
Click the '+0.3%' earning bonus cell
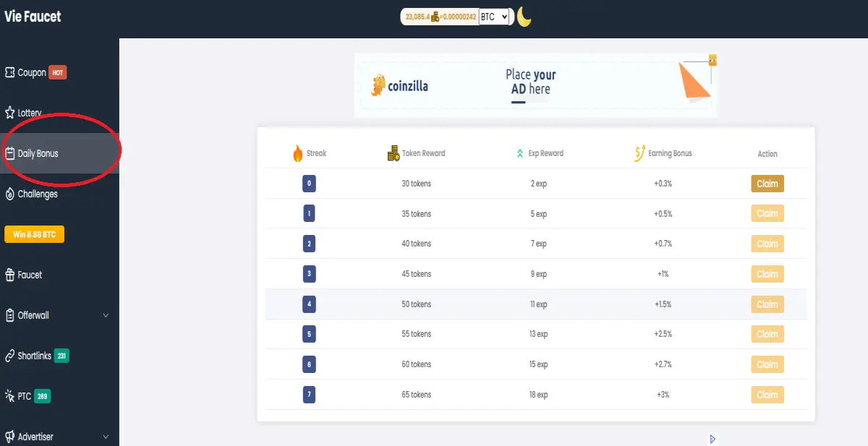pos(663,184)
